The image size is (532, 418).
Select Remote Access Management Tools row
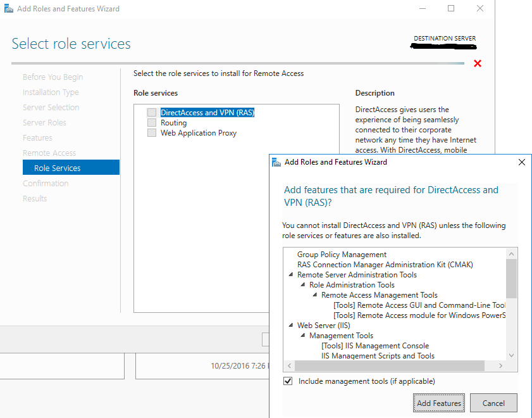pyautogui.click(x=380, y=295)
